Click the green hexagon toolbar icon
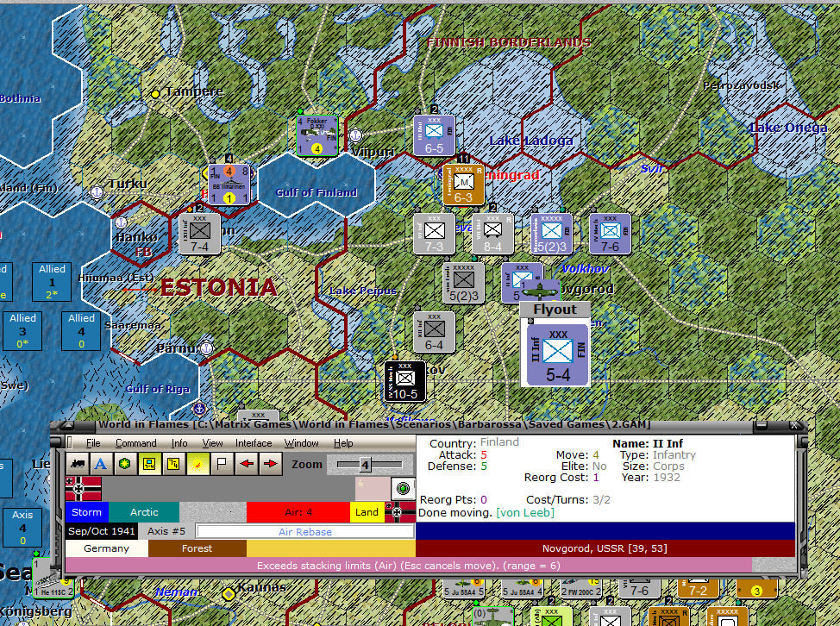This screenshot has width=840, height=626. tap(125, 464)
